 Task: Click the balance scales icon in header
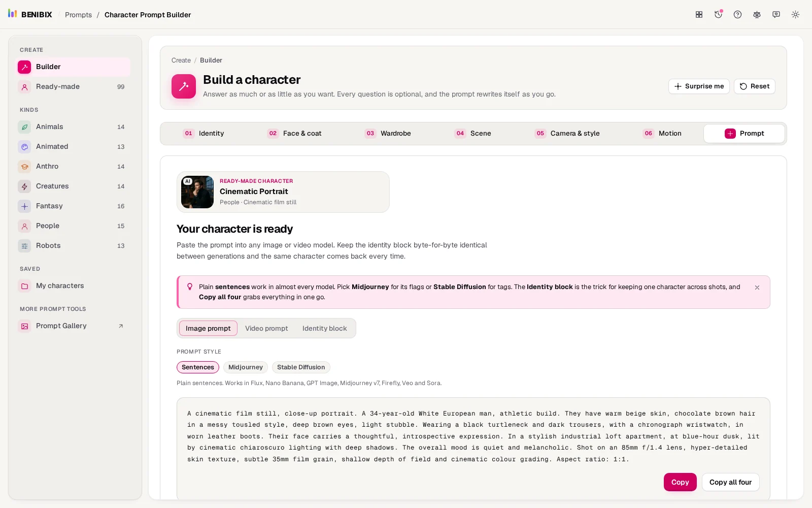[757, 15]
